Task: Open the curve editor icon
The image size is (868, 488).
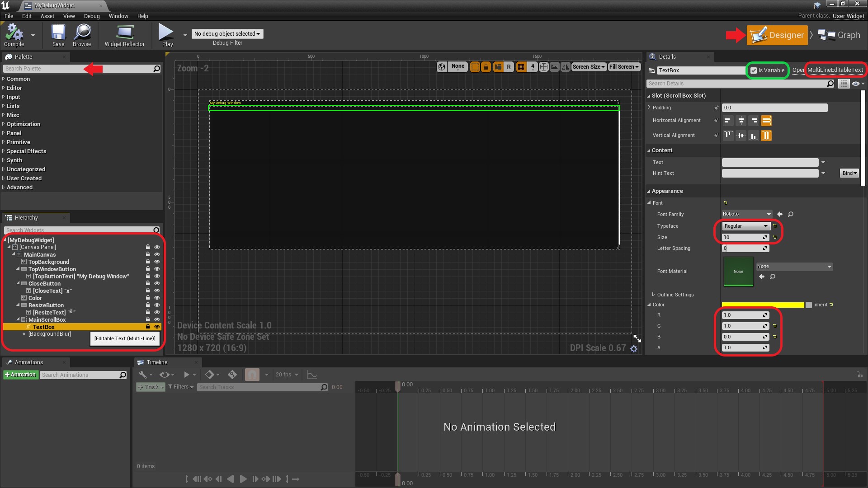Action: pyautogui.click(x=311, y=375)
